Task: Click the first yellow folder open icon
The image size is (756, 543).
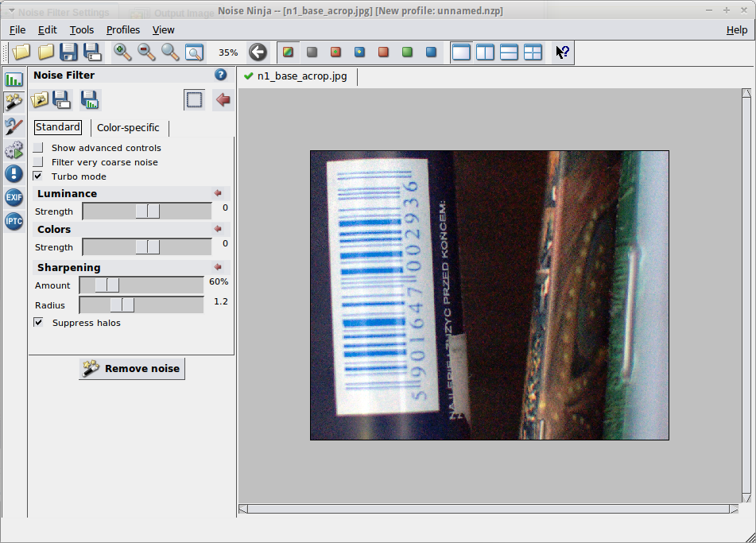Action: 21,52
